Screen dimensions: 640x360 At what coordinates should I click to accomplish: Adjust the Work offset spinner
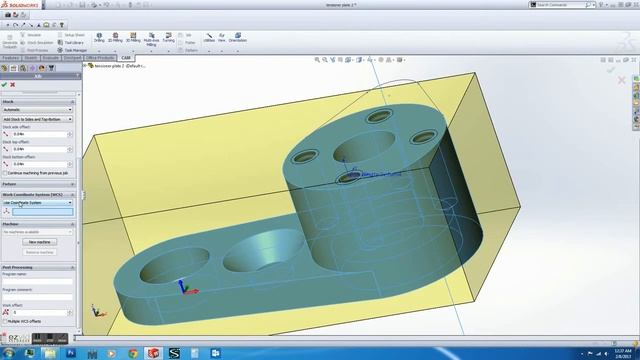pos(70,313)
